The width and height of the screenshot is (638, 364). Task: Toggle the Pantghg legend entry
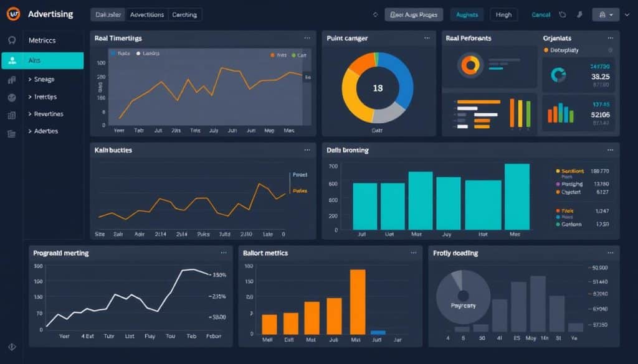click(569, 184)
